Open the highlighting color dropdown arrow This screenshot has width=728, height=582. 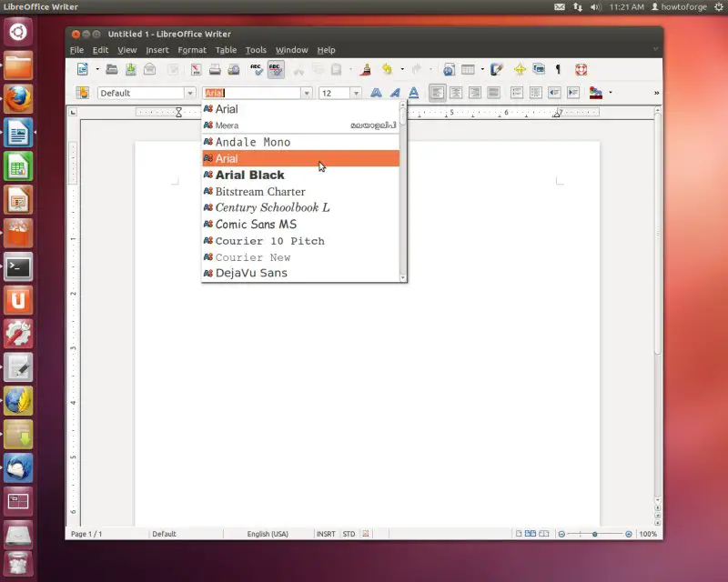click(610, 93)
